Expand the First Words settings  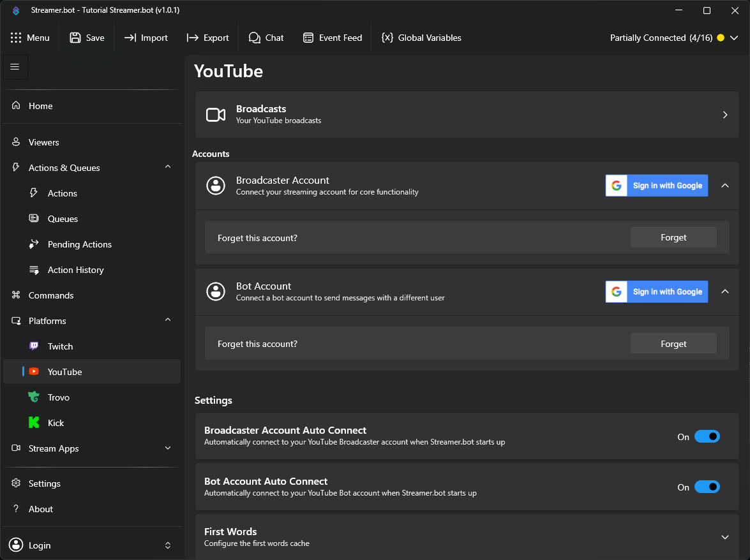point(724,537)
